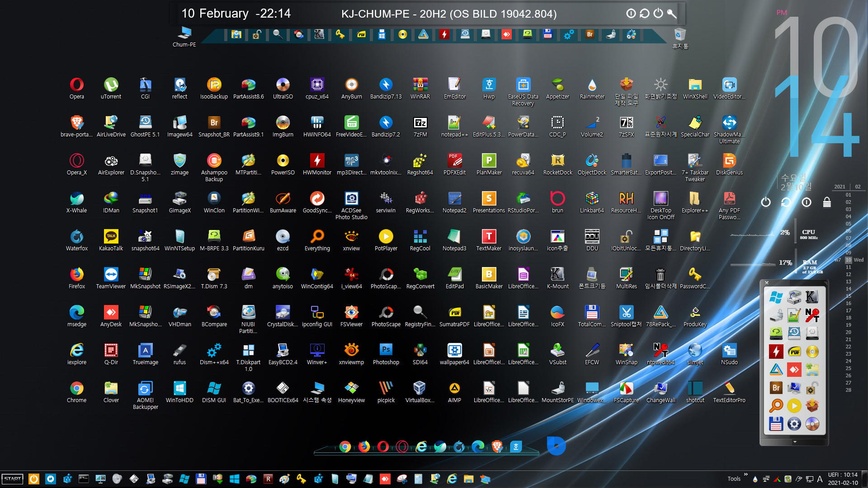Click the Windows Explorer folder in taskbar
This screenshot has width=868, height=488.
(x=468, y=479)
